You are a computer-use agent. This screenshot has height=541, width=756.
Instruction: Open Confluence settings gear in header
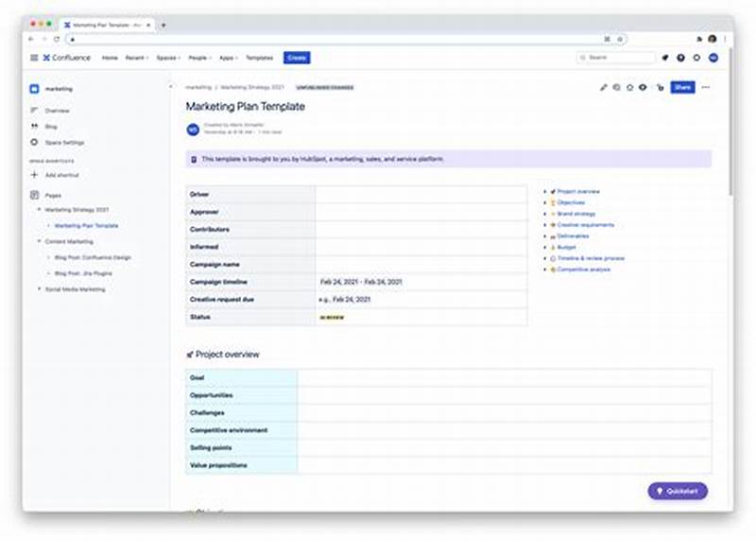pos(696,58)
